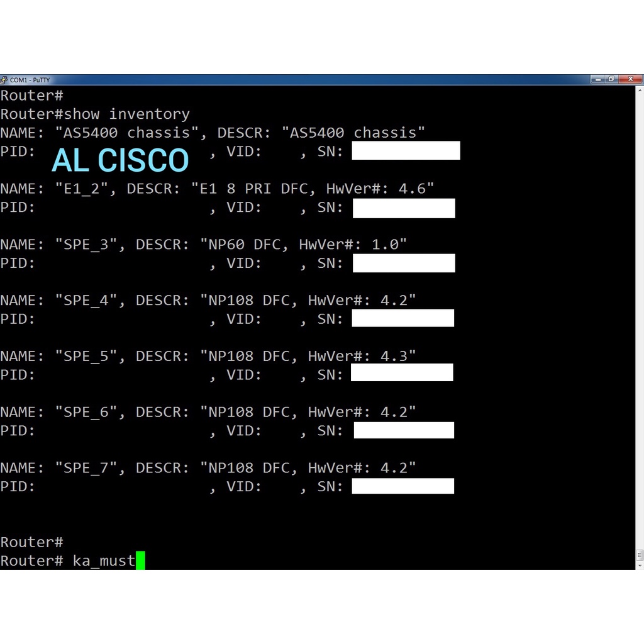The image size is (644, 644).
Task: Click the SPE_5 NP108 DFC line
Action: [208, 356]
